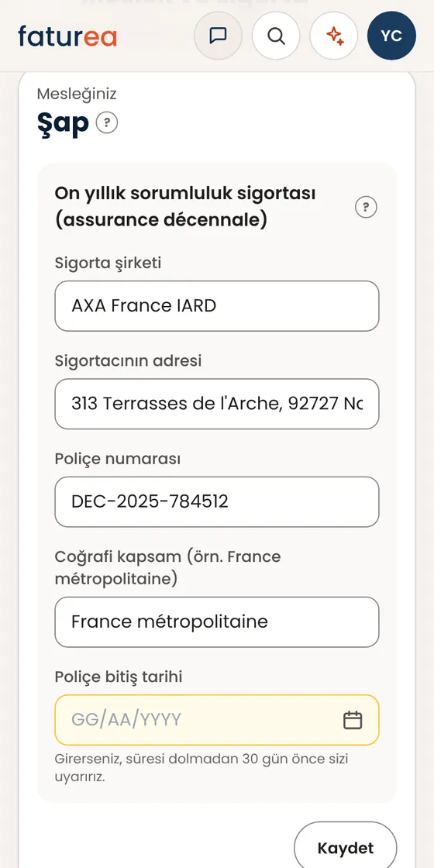Image resolution: width=434 pixels, height=868 pixels.
Task: Focus the AXA France IARD field
Action: pyautogui.click(x=217, y=306)
